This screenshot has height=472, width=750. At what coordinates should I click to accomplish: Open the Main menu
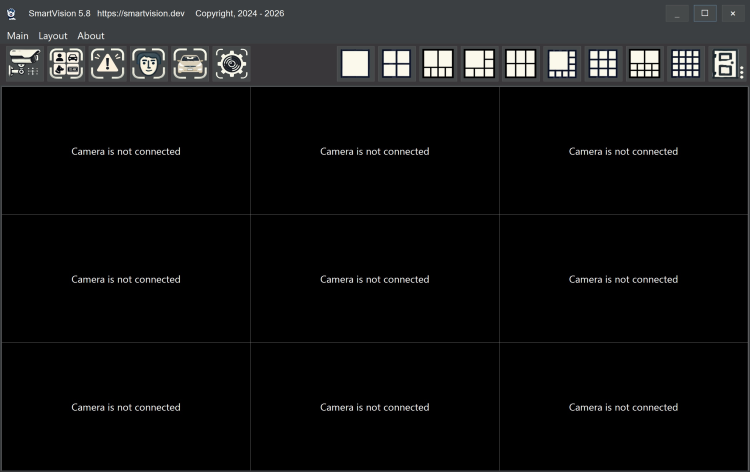pyautogui.click(x=18, y=36)
